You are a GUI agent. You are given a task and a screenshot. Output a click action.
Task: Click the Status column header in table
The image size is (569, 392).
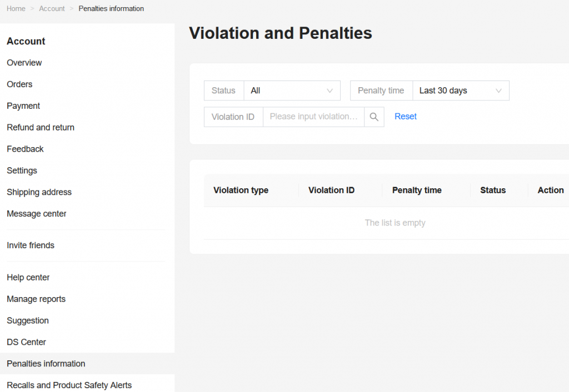[493, 190]
